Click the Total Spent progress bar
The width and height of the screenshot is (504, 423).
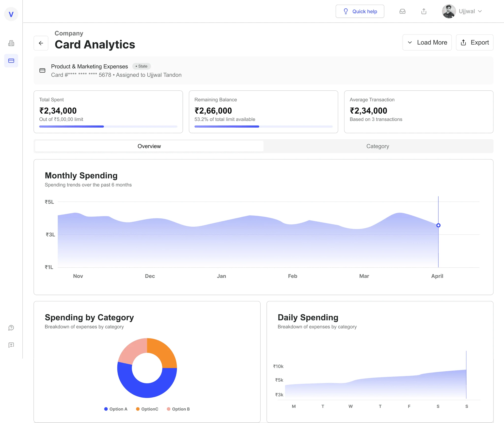coord(108,126)
